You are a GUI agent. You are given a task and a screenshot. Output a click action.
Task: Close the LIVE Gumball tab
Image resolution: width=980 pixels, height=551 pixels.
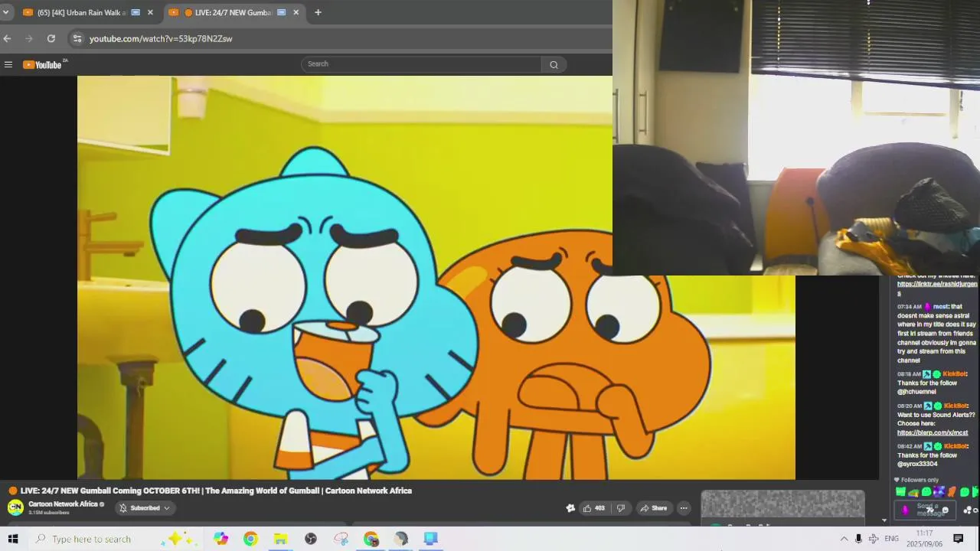(x=296, y=12)
